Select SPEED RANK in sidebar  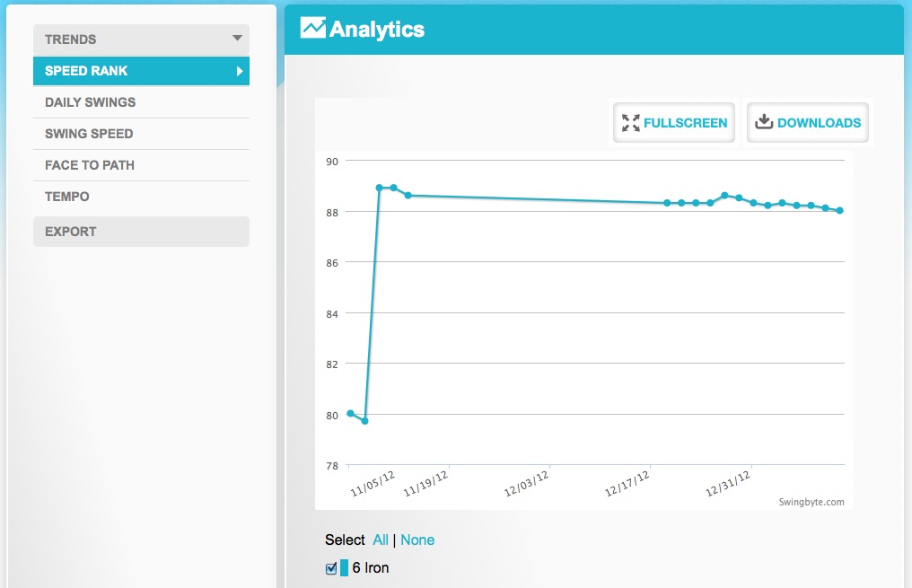click(x=141, y=71)
